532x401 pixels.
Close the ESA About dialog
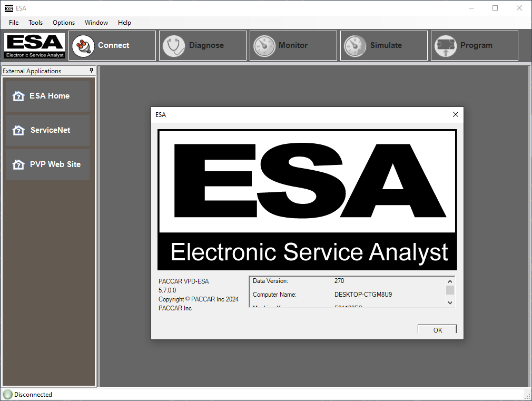click(x=456, y=114)
